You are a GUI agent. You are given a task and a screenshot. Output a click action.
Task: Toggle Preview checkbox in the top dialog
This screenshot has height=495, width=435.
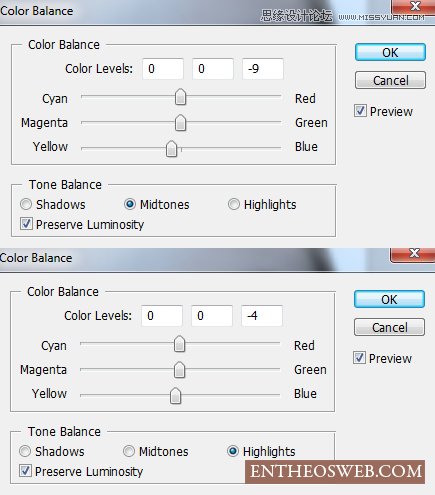point(360,111)
